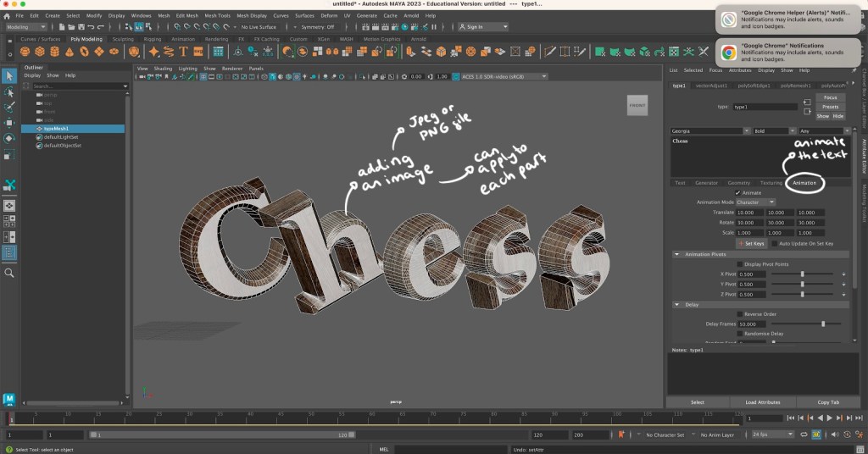Click the front view cube in viewport
The height and width of the screenshot is (454, 868).
pos(637,105)
